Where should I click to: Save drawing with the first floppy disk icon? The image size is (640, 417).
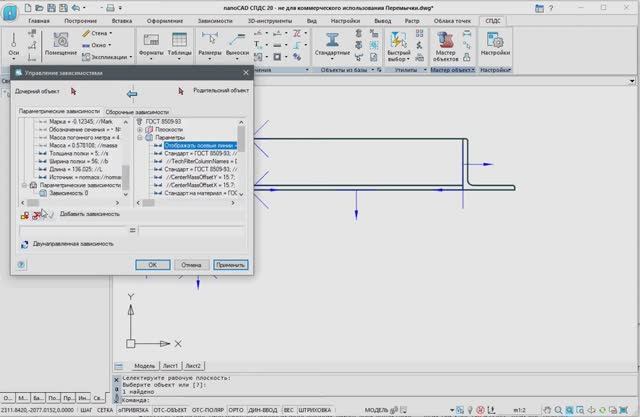51,8
